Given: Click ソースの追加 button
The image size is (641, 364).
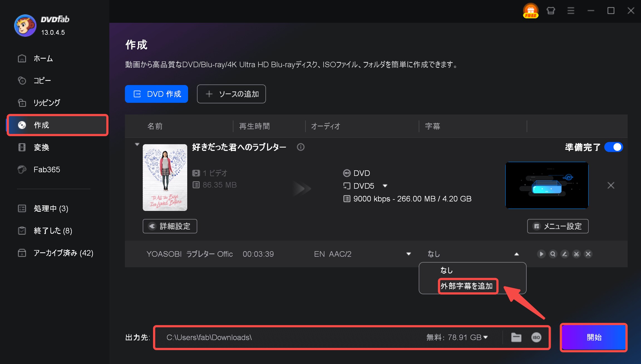Looking at the screenshot, I should click(x=231, y=94).
